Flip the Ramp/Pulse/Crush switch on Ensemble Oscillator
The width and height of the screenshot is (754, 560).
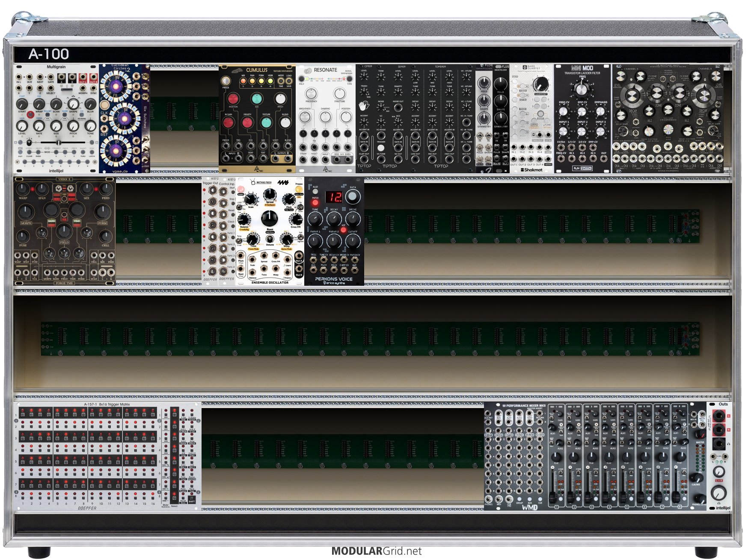tap(240, 241)
